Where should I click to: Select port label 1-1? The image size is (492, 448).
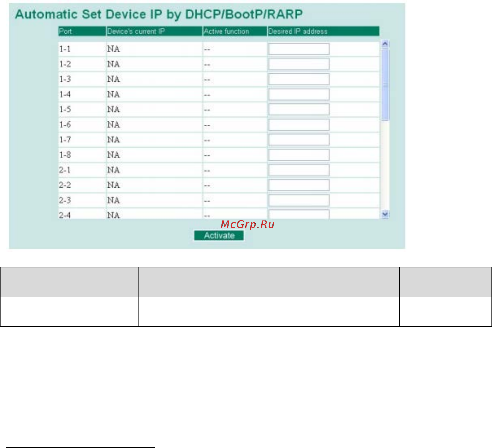click(65, 49)
